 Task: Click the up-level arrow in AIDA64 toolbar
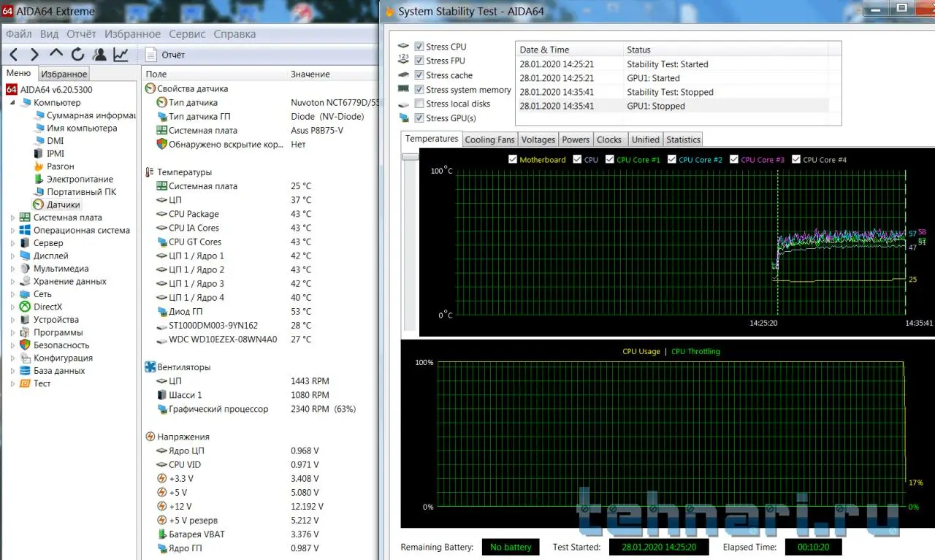pos(56,54)
